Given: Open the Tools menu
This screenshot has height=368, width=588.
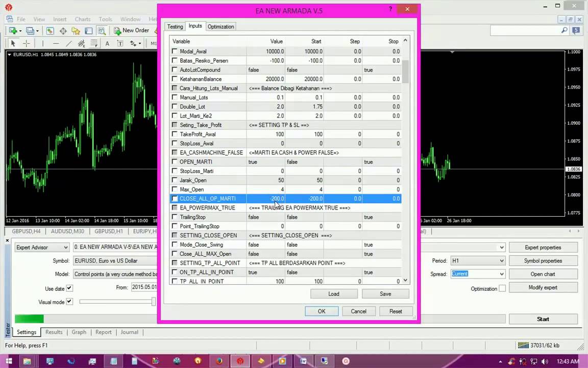Looking at the screenshot, I should [105, 19].
